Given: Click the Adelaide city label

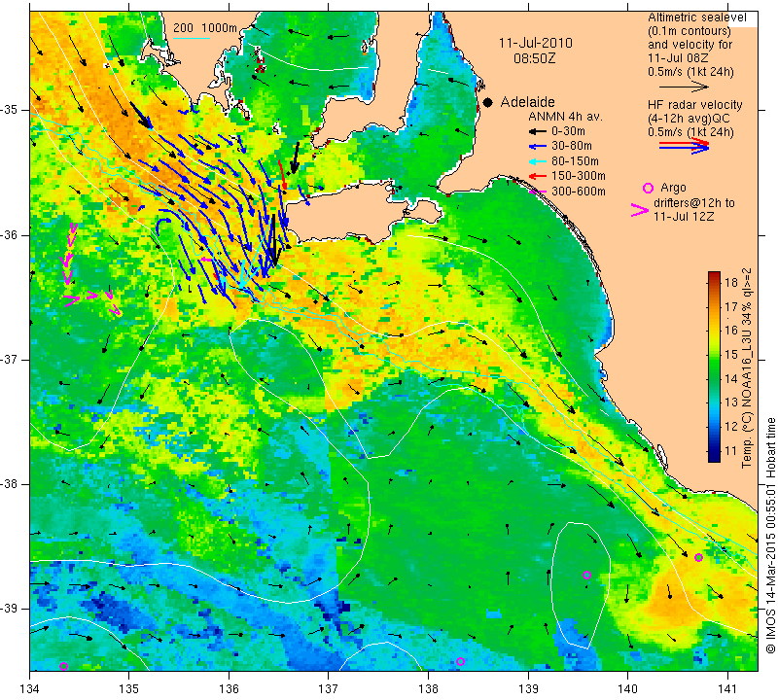Looking at the screenshot, I should click(x=527, y=102).
